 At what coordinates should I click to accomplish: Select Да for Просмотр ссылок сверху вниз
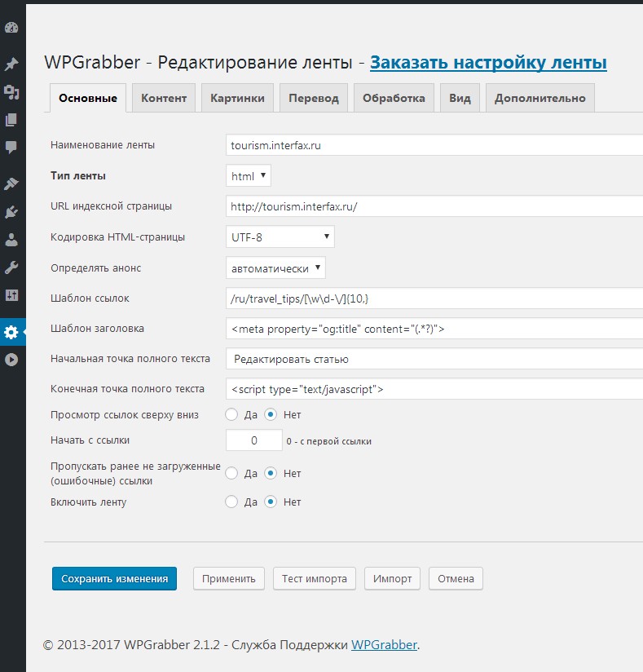[231, 415]
